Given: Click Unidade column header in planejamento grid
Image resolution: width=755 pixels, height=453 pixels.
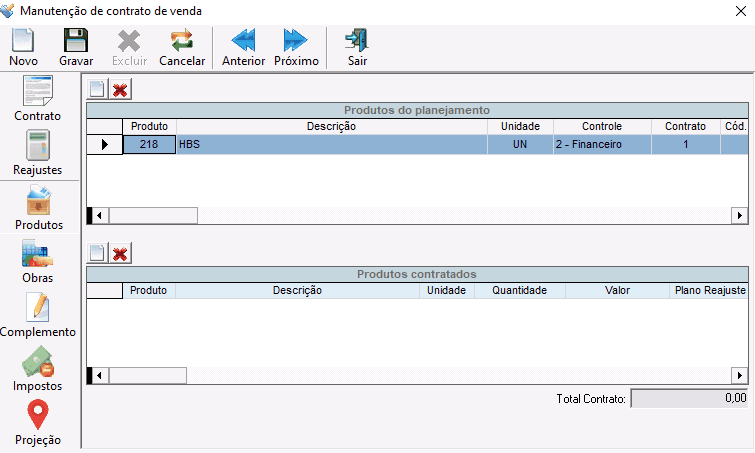Looking at the screenshot, I should click(x=520, y=127).
